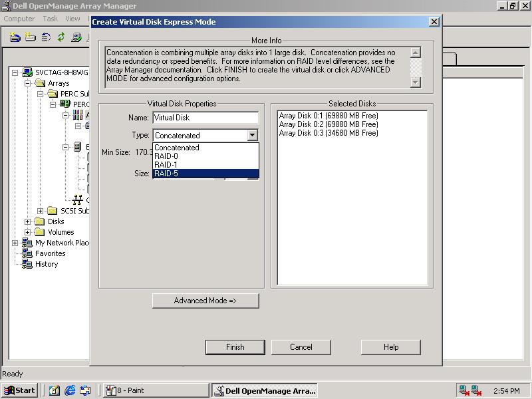Click the second toolbar icon with yellow star
Viewport: 532px width, 399px height.
tap(30, 37)
